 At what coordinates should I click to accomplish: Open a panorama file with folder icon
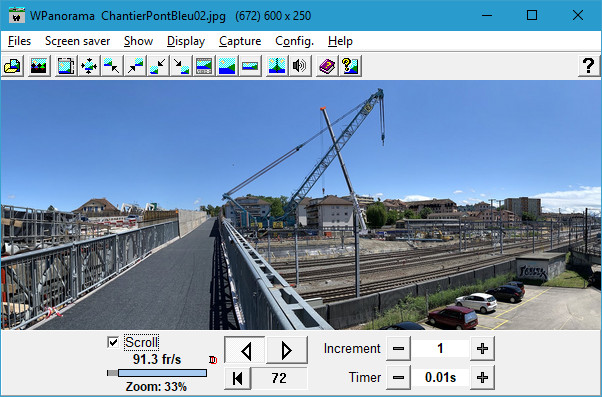coord(13,66)
